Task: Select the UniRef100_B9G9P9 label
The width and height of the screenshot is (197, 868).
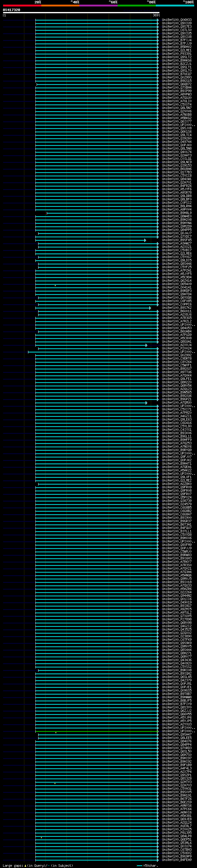Action: [177, 856]
